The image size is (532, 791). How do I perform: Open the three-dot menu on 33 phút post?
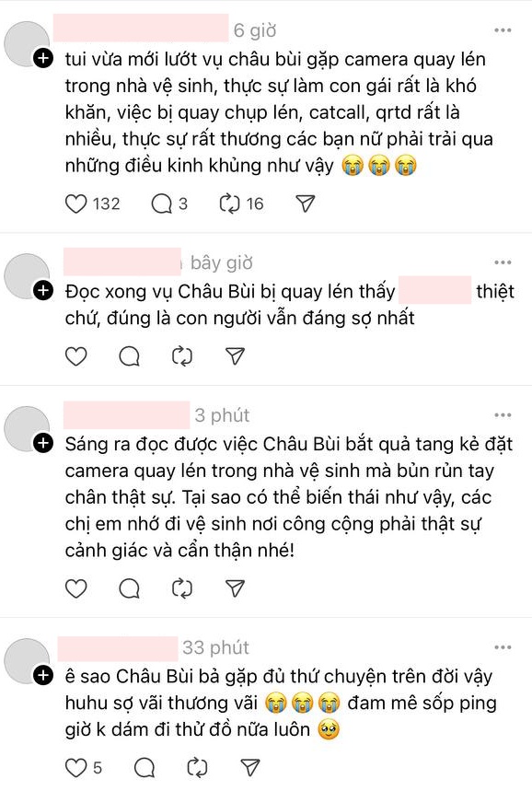coord(503,647)
